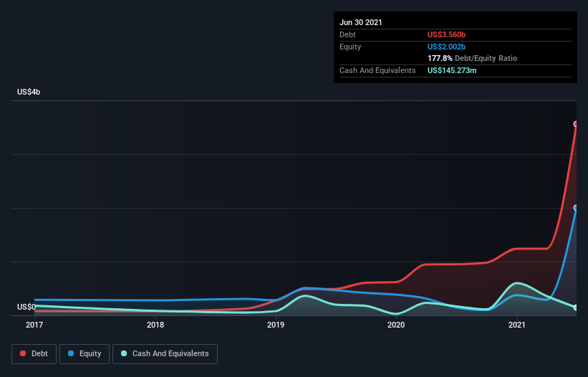Click the 2019 axis label
The height and width of the screenshot is (377, 588).
276,325
